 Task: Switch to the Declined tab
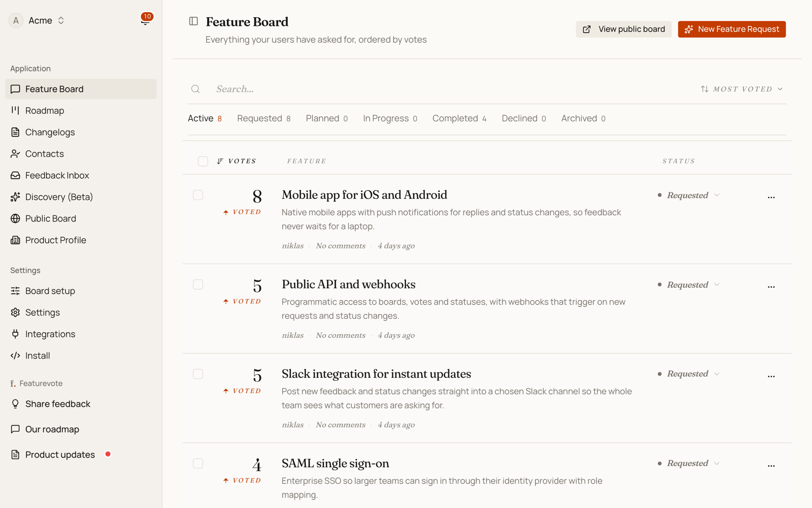(x=524, y=118)
